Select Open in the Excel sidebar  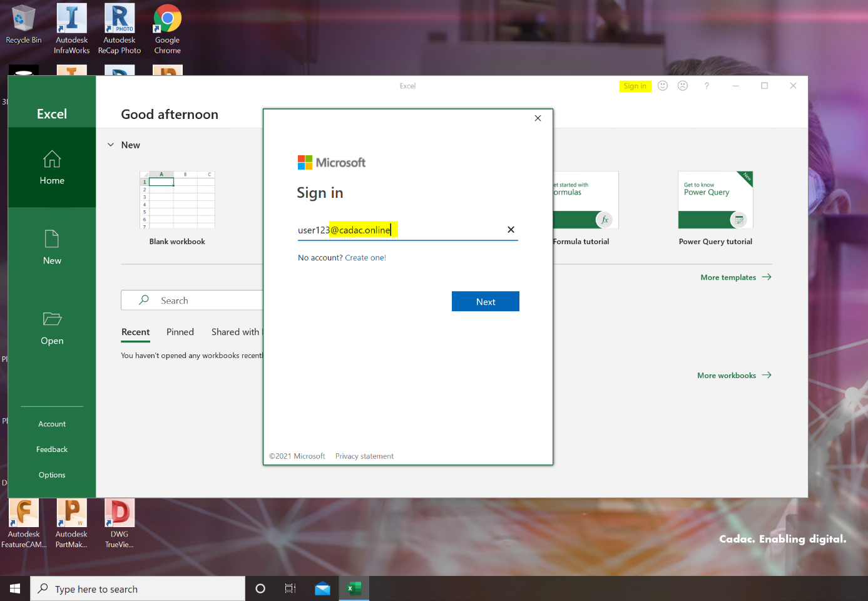[52, 328]
